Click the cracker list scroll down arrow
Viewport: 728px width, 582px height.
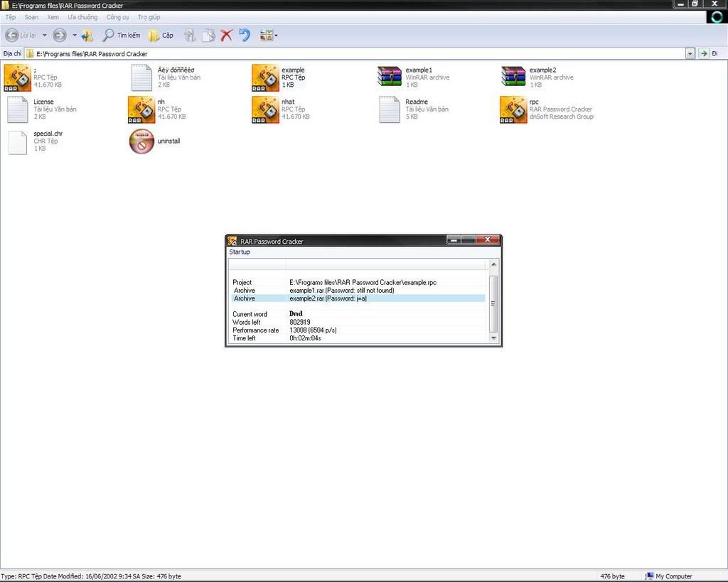coord(493,338)
